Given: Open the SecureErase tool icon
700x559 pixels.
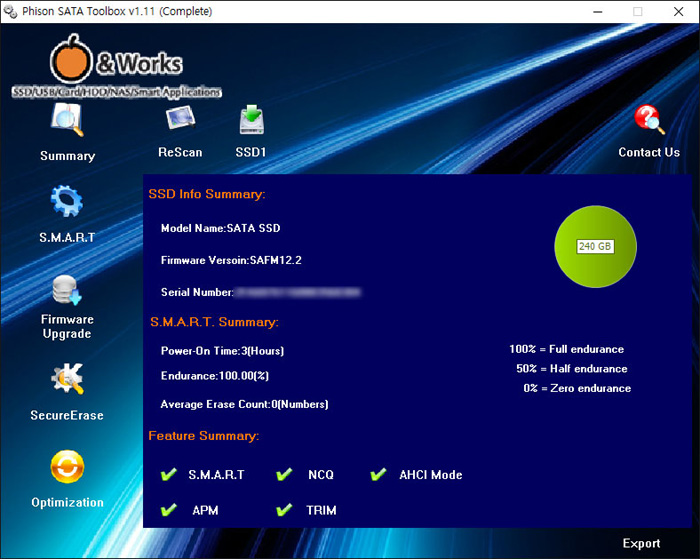Looking at the screenshot, I should point(67,379).
